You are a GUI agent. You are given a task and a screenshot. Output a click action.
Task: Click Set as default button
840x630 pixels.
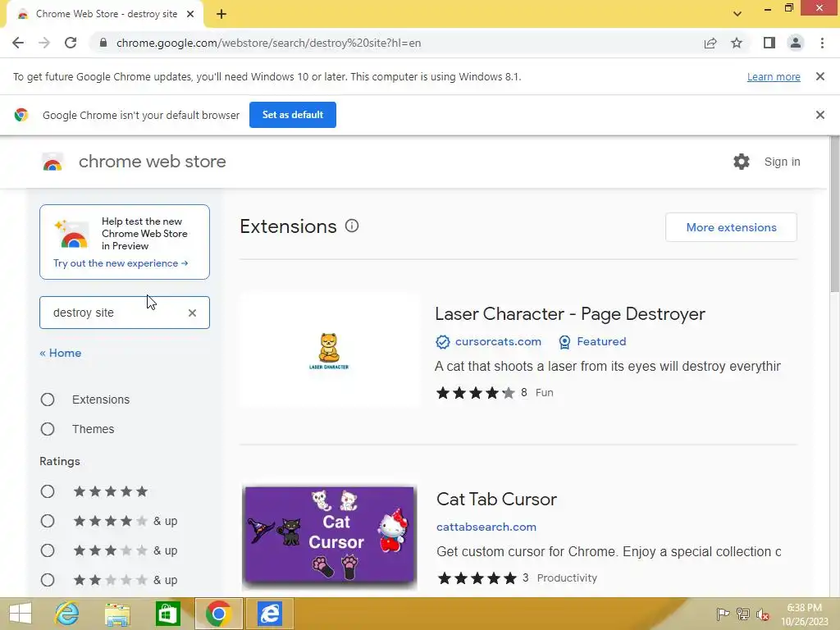293,115
